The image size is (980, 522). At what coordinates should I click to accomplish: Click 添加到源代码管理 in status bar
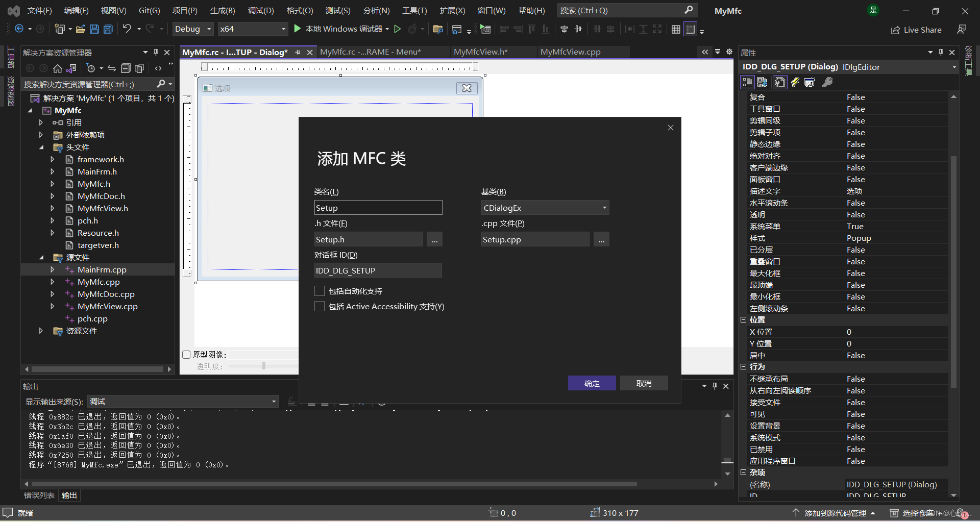click(x=834, y=513)
